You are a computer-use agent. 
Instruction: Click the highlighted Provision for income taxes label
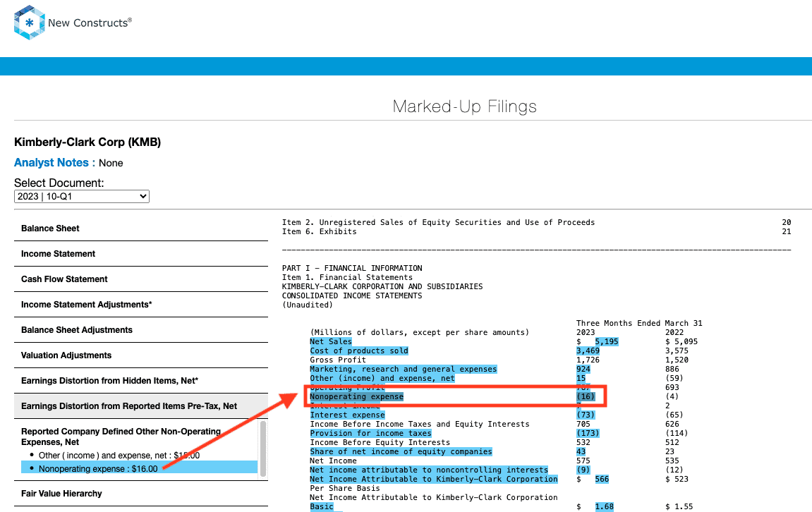[371, 433]
